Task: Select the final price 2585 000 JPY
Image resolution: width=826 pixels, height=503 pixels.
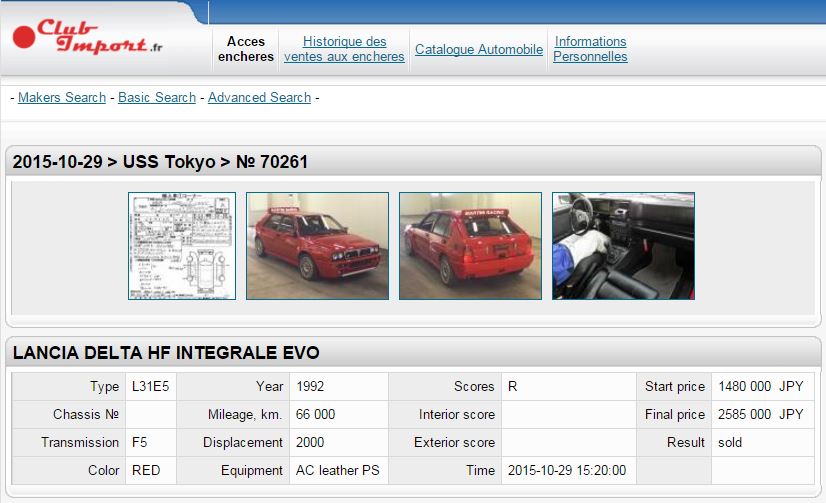Action: (x=760, y=414)
